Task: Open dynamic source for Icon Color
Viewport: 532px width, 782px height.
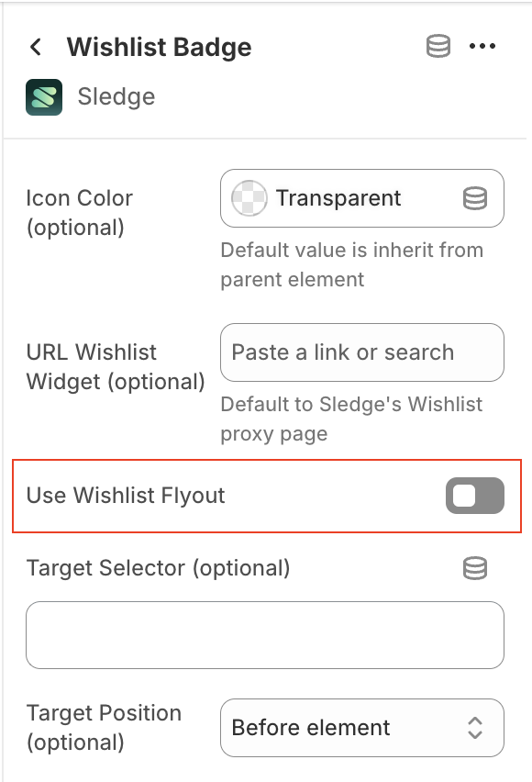Action: (475, 198)
